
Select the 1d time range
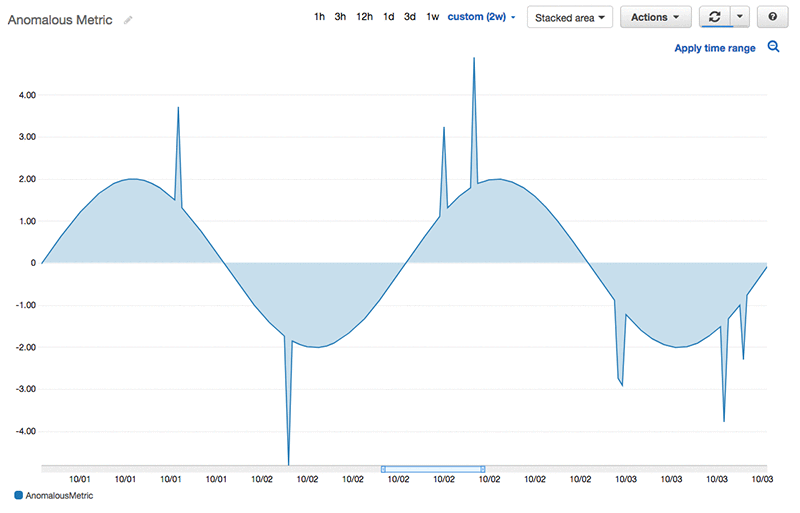coord(389,17)
